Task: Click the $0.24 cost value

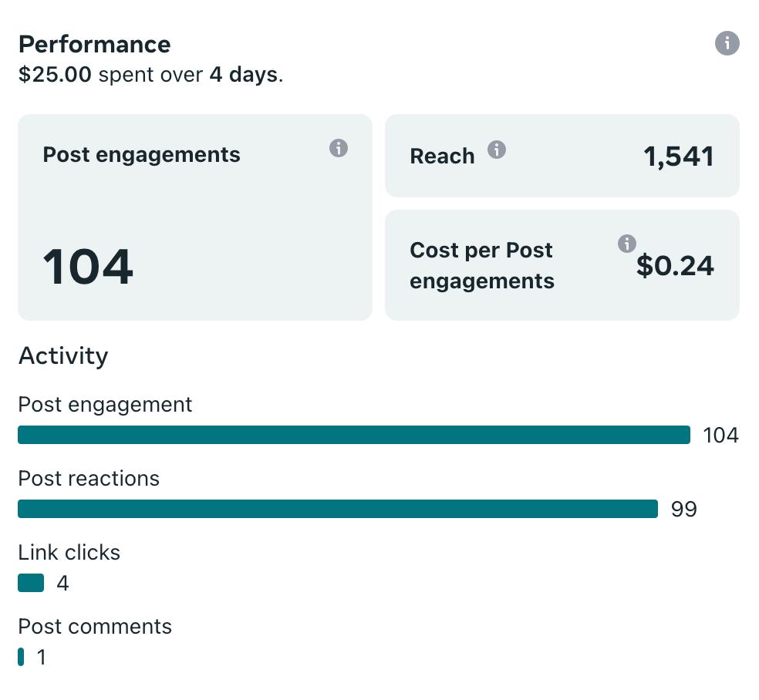Action: (675, 266)
